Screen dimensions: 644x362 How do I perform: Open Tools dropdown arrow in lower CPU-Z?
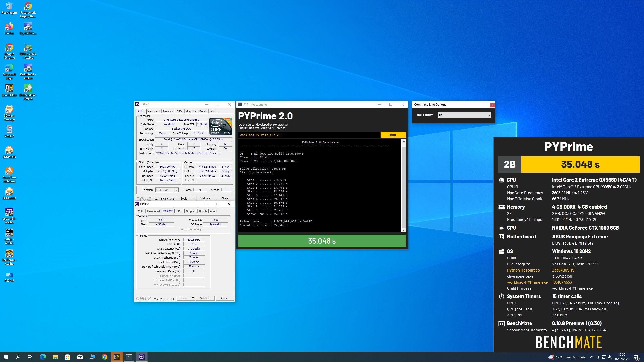[193, 298]
